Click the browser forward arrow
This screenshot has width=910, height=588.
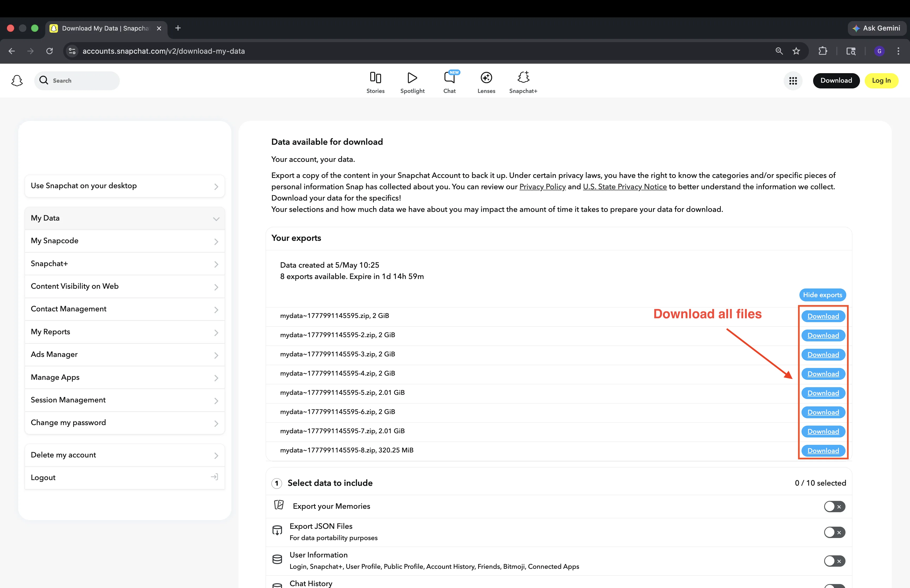click(31, 51)
